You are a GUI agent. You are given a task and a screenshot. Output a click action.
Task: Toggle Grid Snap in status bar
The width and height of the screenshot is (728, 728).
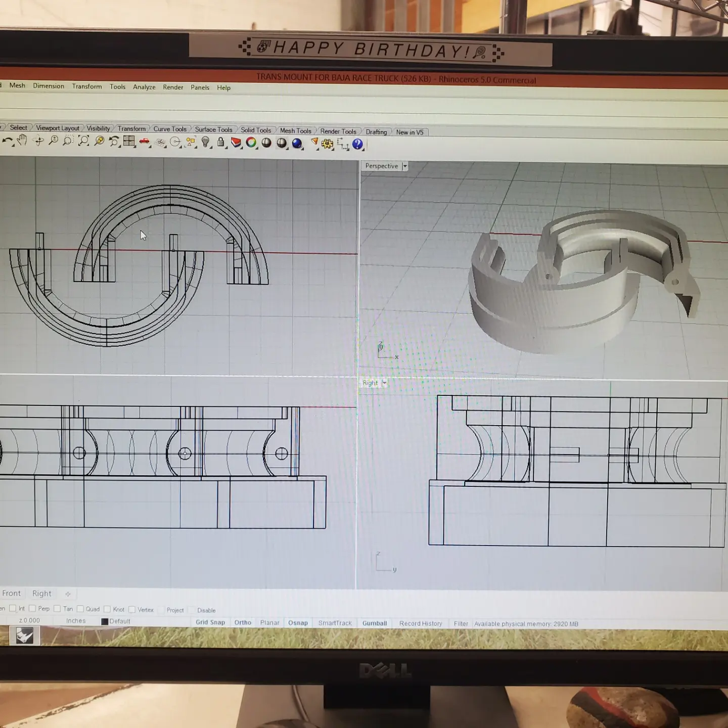[210, 622]
